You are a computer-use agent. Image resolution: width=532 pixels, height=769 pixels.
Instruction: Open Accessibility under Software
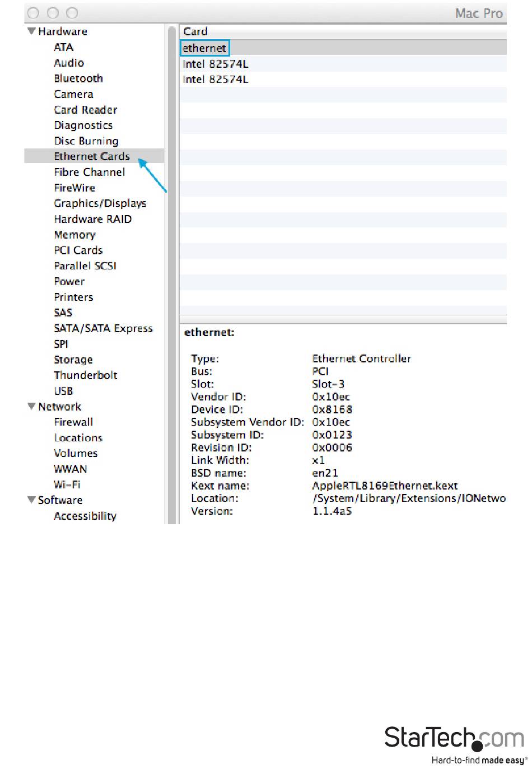point(85,516)
